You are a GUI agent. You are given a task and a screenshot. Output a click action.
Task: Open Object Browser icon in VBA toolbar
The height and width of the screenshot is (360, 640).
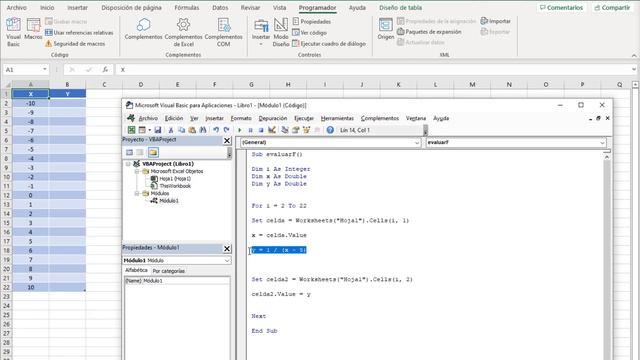click(306, 130)
